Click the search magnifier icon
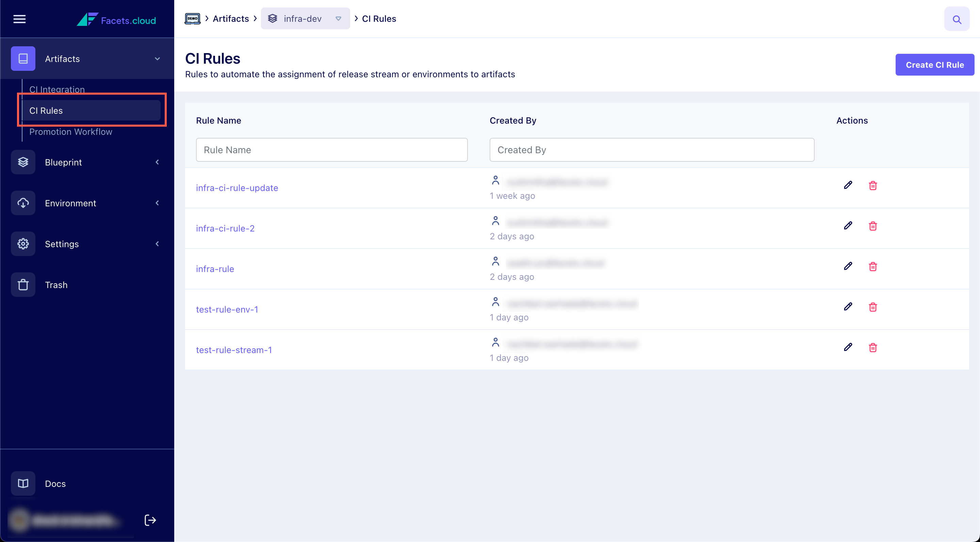Viewport: 980px width, 542px height. (957, 19)
